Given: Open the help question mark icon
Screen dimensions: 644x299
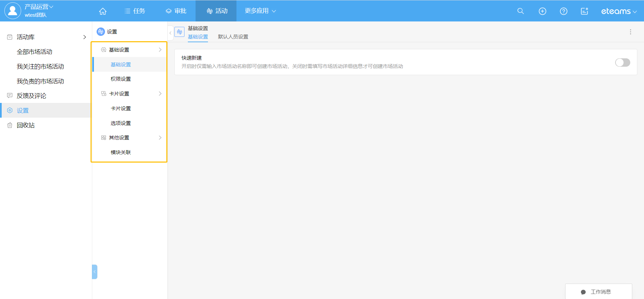Looking at the screenshot, I should coord(563,11).
